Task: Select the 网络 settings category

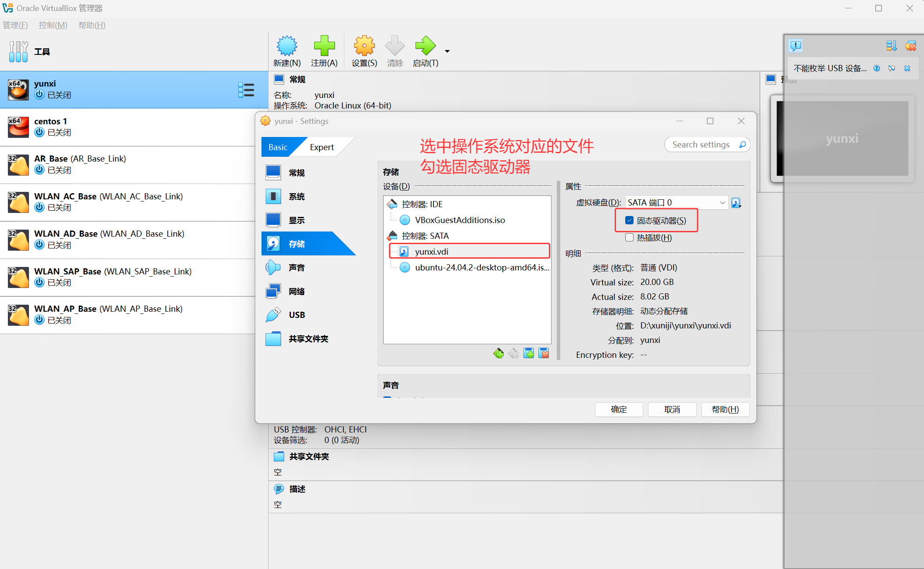Action: tap(297, 291)
